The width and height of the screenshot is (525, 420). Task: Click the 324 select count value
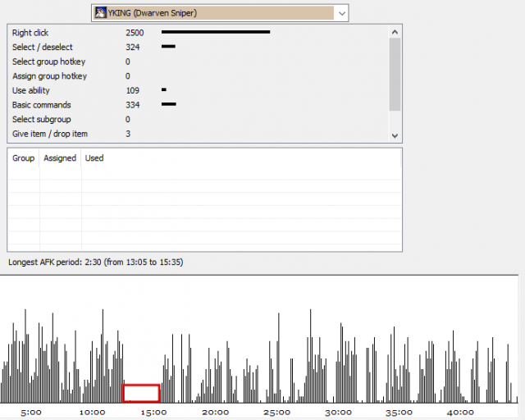133,48
